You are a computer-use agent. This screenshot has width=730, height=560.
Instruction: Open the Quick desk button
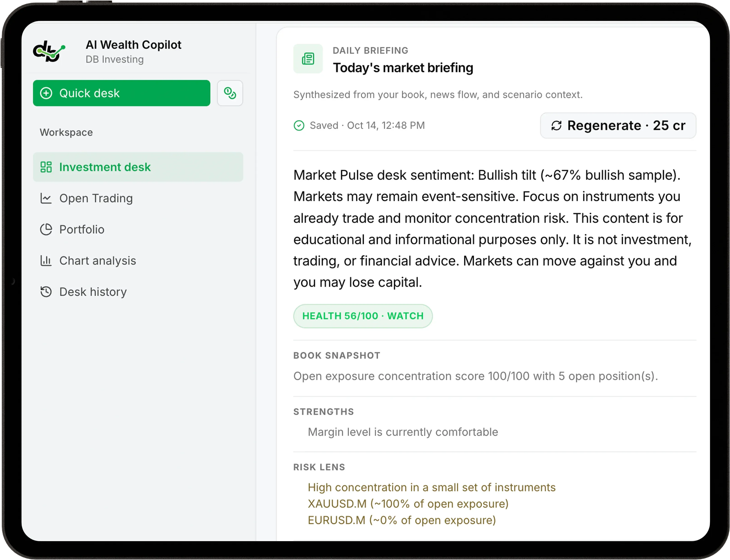pos(121,93)
